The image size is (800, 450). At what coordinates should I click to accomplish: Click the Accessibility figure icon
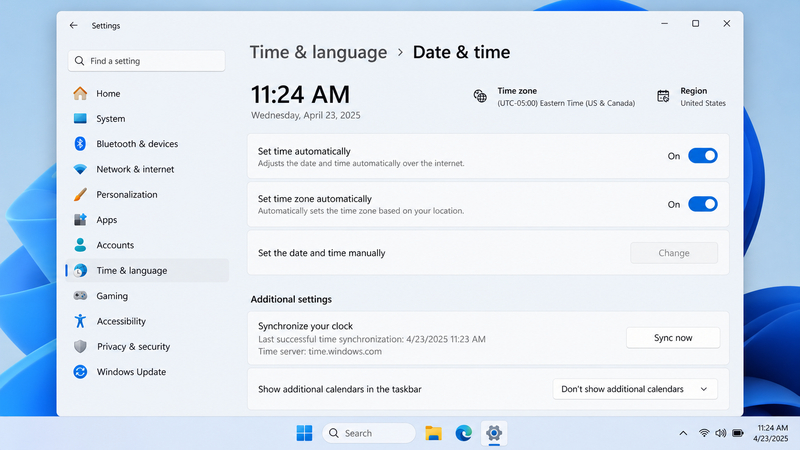[x=80, y=321]
